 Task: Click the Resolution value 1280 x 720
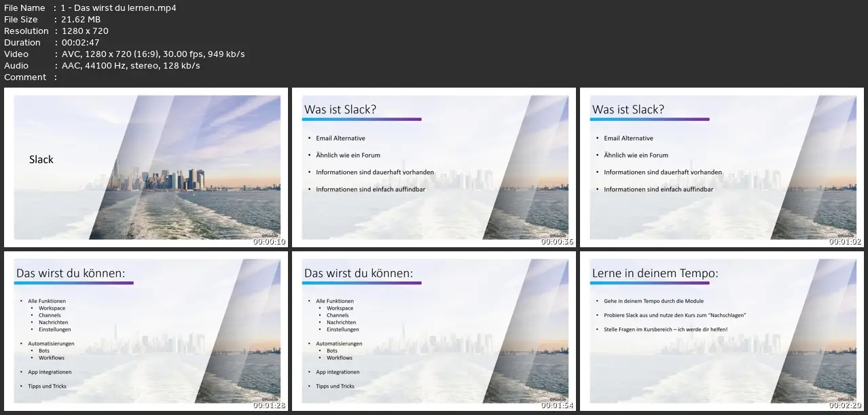coord(85,31)
